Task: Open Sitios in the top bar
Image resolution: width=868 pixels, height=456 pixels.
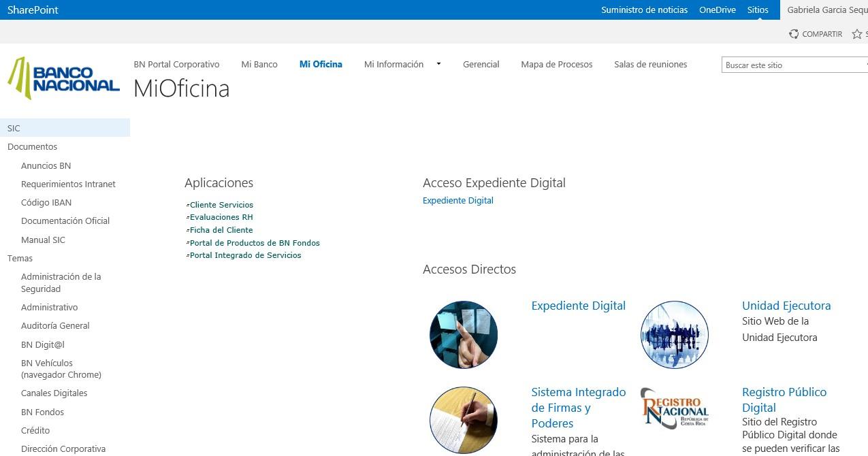Action: coord(758,10)
